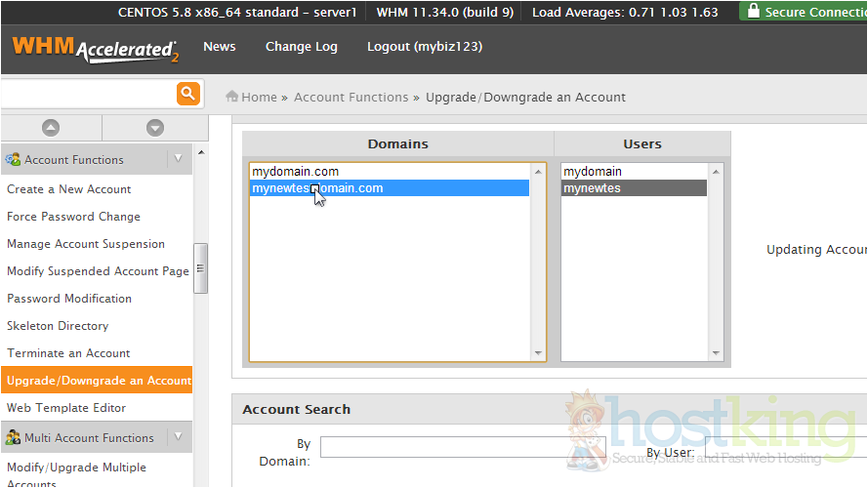Click the By Domain search field
Screen dimensions: 868x488
pyautogui.click(x=463, y=448)
